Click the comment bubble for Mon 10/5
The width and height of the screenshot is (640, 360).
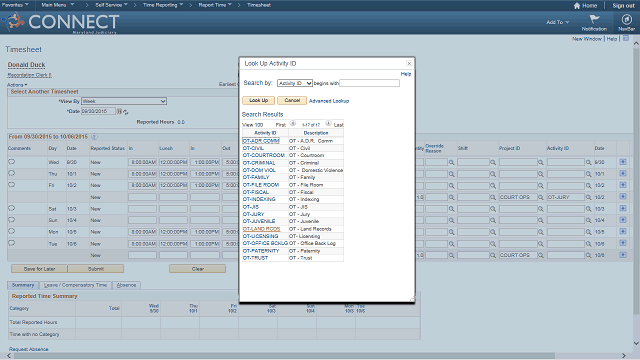[x=11, y=231]
